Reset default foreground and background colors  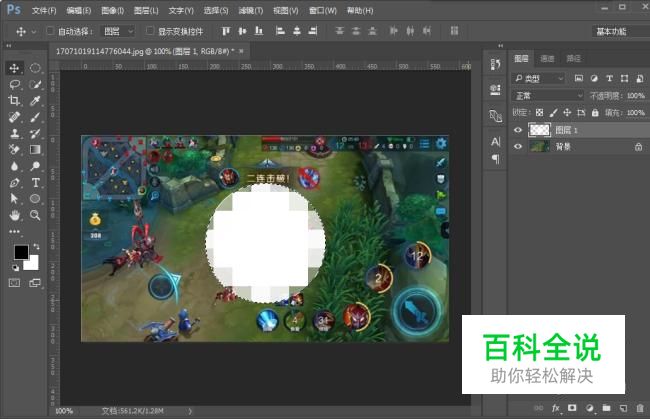point(15,268)
